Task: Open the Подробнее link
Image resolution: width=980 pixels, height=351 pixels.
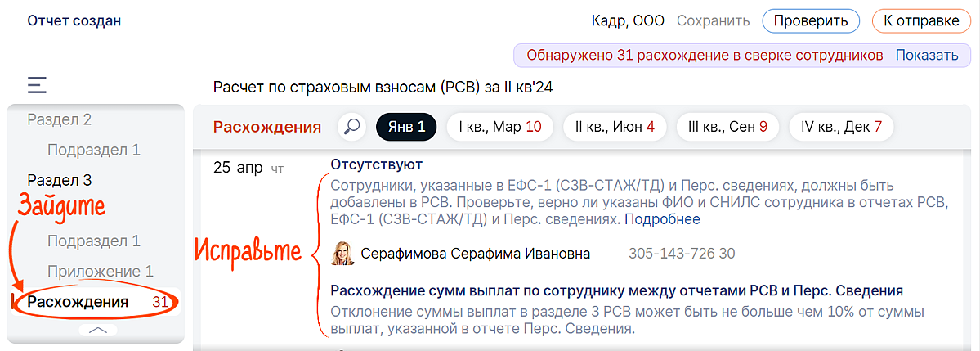Action: [662, 219]
